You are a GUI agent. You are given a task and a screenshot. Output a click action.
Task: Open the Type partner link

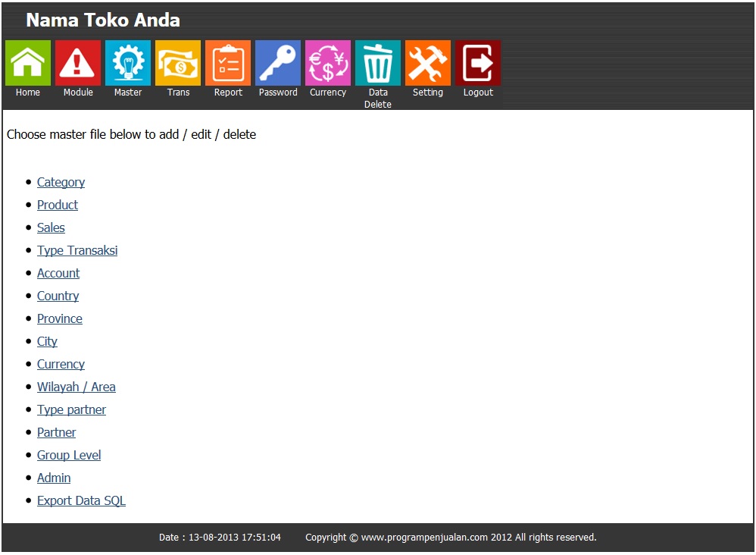point(71,409)
